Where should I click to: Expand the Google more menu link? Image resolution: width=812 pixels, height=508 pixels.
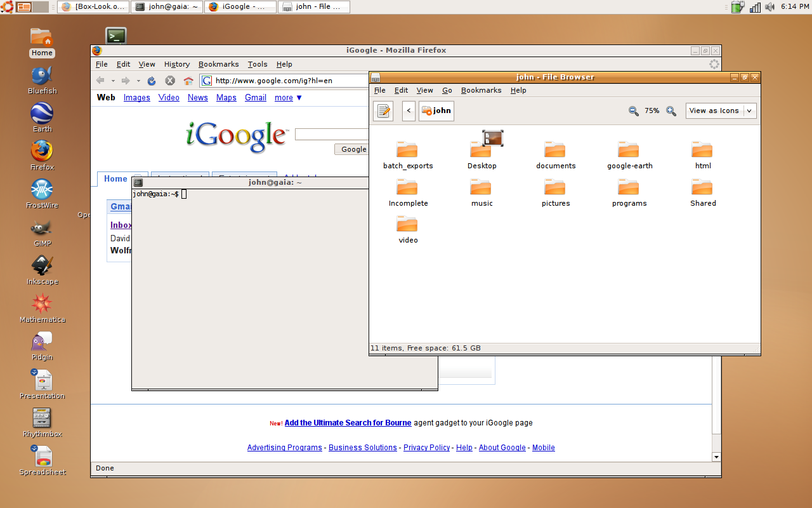[289, 98]
